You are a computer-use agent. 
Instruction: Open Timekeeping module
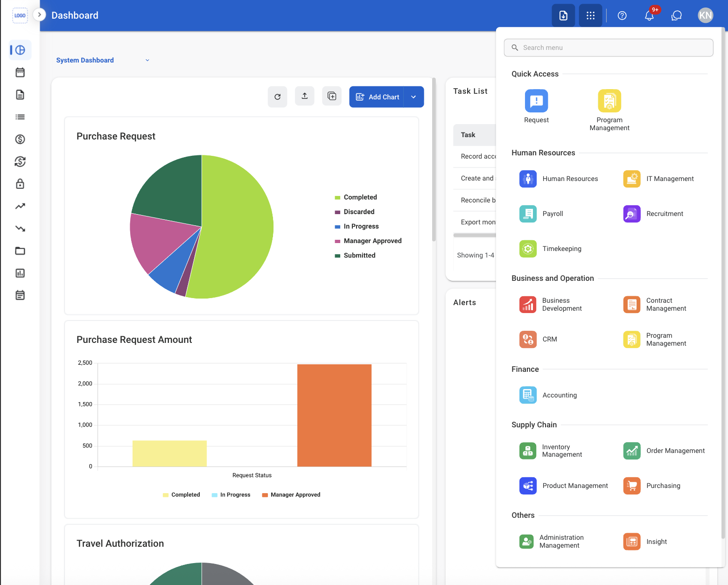pyautogui.click(x=551, y=249)
